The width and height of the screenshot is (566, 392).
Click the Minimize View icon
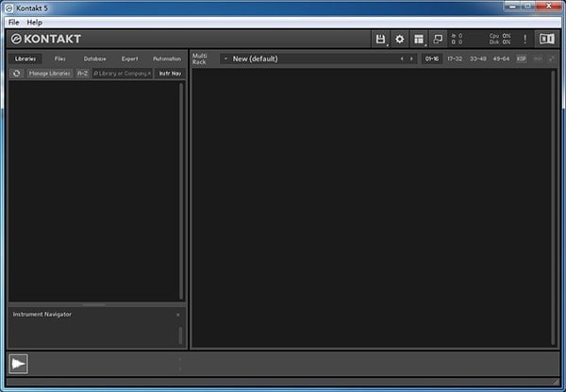[x=438, y=39]
